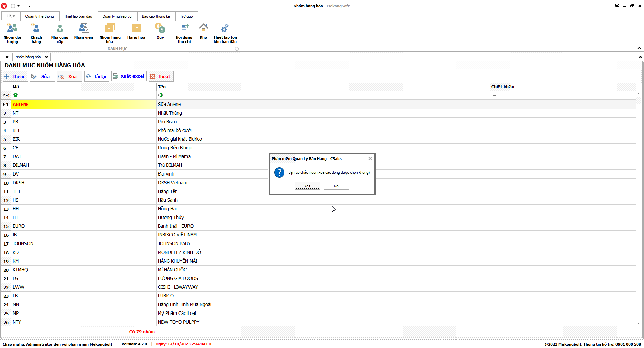Open the Nhóm đối tượng catalog
Image resolution: width=644 pixels, height=348 pixels.
tap(12, 33)
